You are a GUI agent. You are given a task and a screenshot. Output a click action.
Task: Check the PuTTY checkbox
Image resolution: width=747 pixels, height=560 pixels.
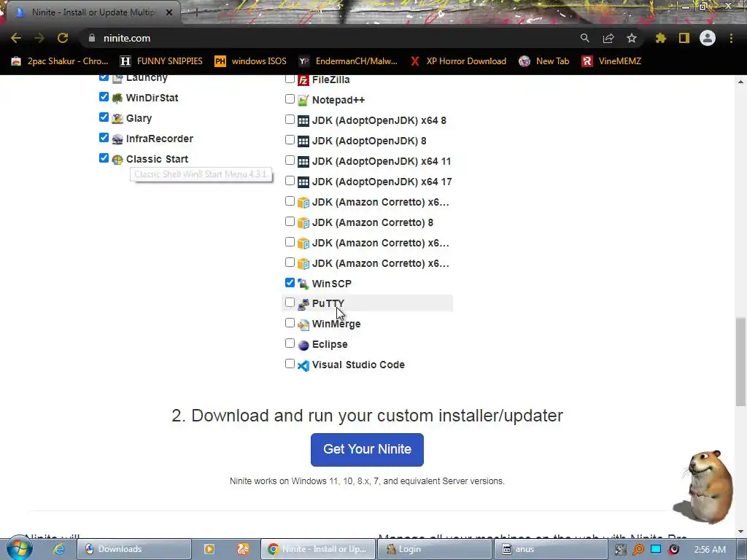tap(290, 303)
